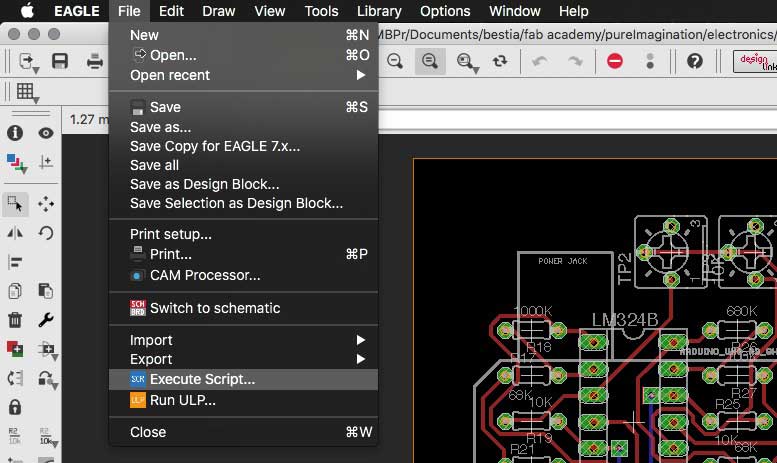Click Switch to schematic

pyautogui.click(x=243, y=308)
